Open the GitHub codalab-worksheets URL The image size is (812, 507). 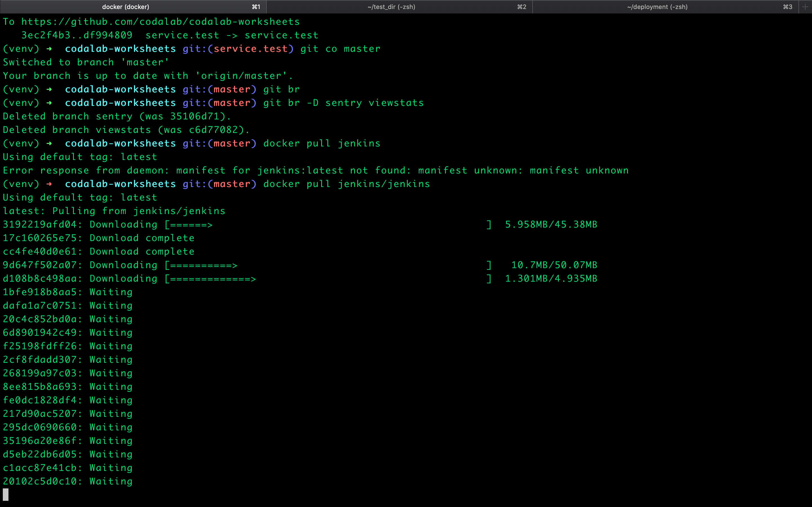click(x=161, y=21)
